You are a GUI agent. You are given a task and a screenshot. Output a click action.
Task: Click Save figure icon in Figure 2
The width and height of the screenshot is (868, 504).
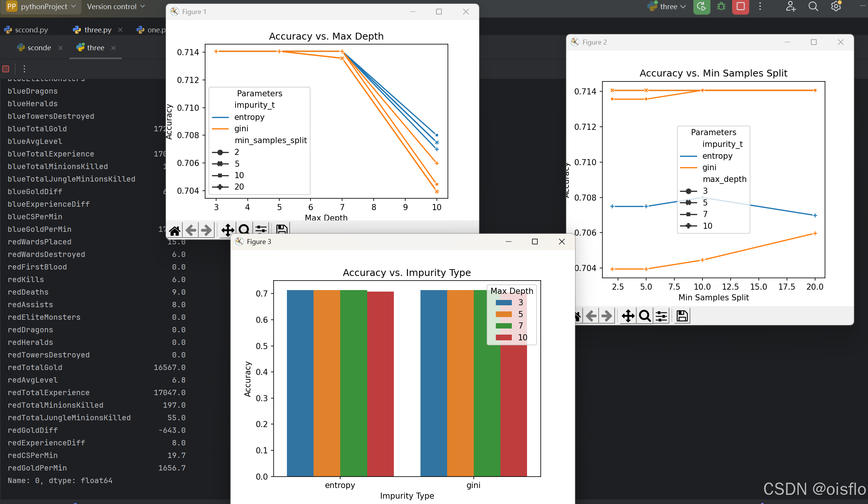[x=682, y=316]
